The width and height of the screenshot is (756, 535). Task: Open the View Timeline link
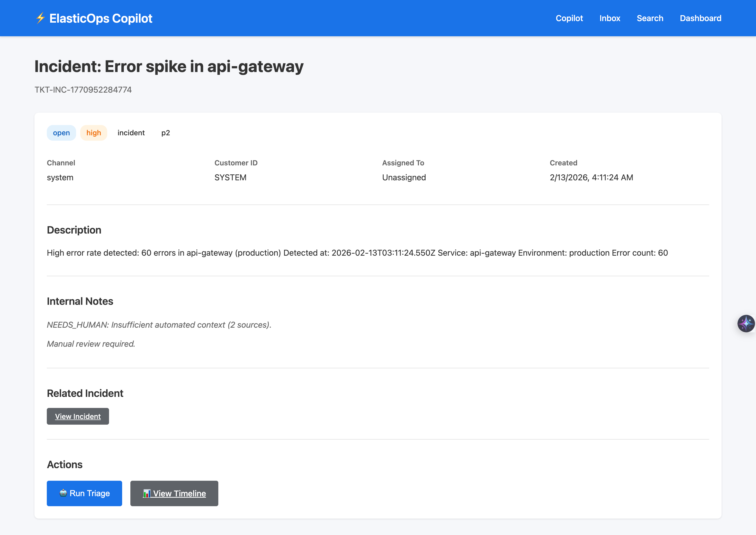(179, 493)
